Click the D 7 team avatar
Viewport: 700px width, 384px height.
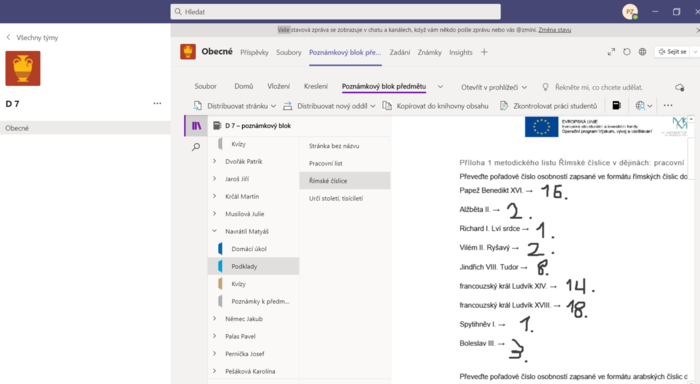pos(23,68)
